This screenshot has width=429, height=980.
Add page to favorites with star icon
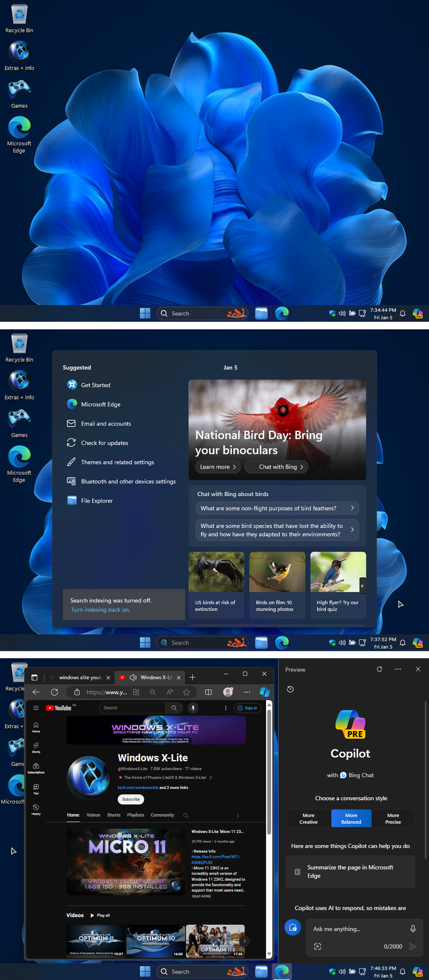click(186, 692)
